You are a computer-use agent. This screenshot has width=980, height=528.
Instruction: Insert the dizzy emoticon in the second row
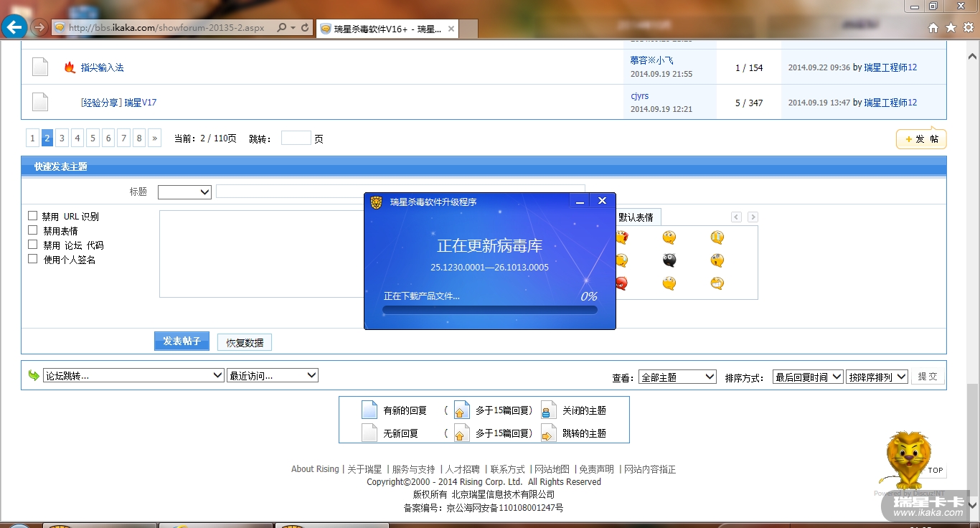pyautogui.click(x=717, y=260)
